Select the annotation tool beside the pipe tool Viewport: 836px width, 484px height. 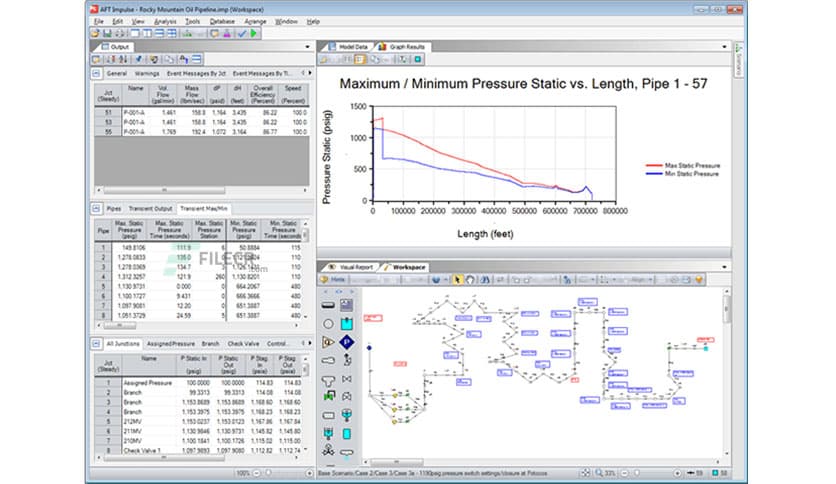347,305
